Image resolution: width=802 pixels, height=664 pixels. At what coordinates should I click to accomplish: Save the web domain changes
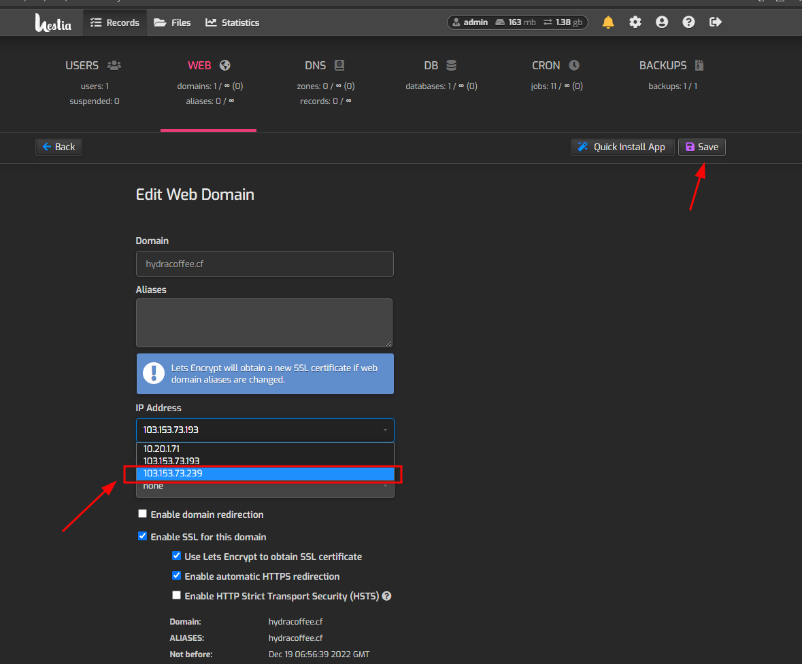point(702,147)
